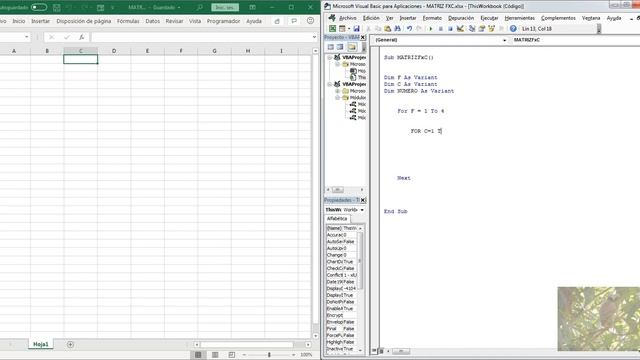This screenshot has height=360, width=640.
Task: Click the Reset stop icon in VBA toolbar
Action: [x=450, y=29]
